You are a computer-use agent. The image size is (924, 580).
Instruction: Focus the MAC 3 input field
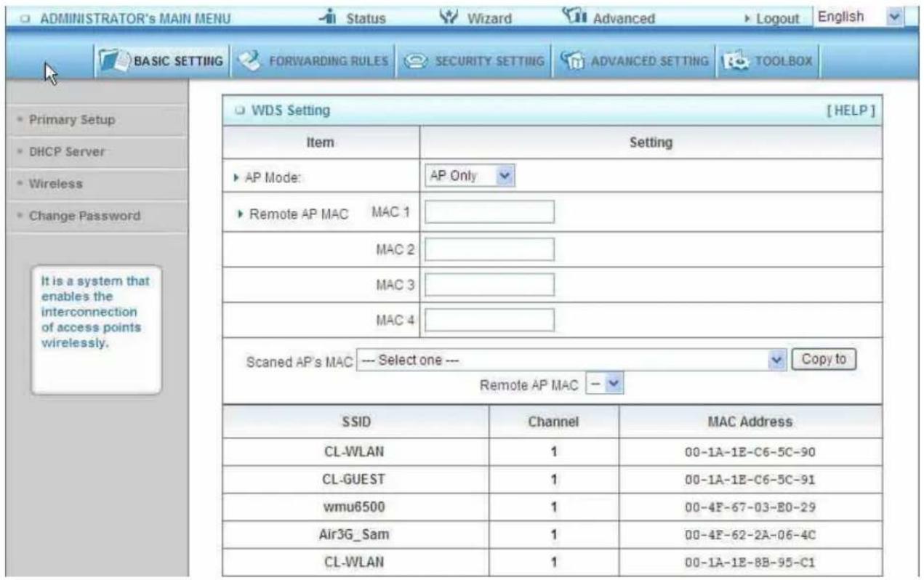coord(489,285)
